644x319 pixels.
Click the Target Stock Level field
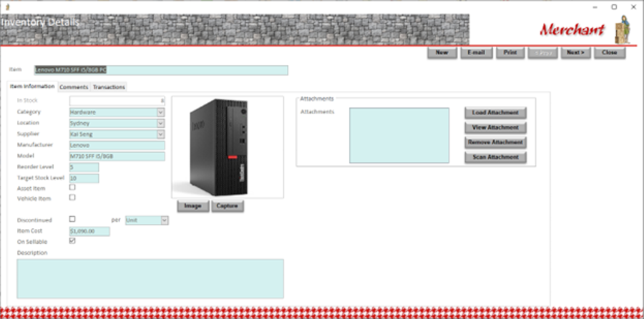point(84,179)
